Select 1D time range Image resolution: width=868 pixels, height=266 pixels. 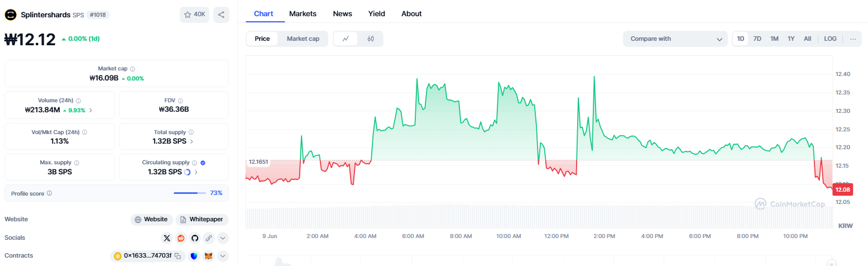tap(741, 39)
